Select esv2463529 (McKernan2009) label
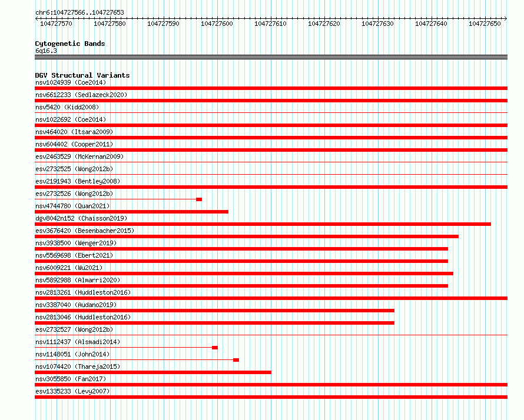Image resolution: width=524 pixels, height=420 pixels. coord(79,156)
